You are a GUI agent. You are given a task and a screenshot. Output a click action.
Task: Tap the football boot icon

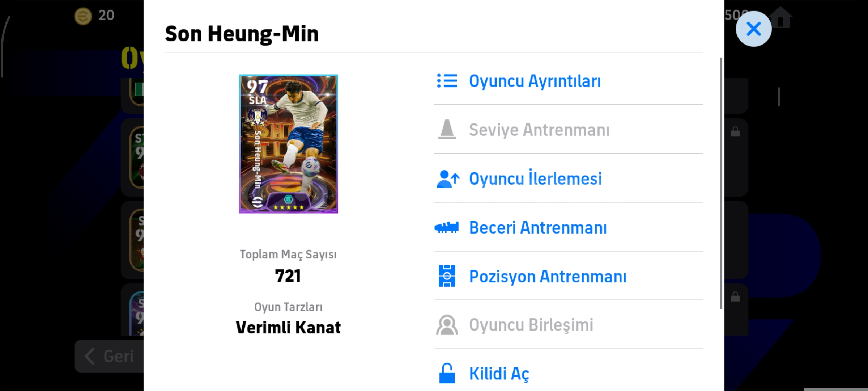447,227
